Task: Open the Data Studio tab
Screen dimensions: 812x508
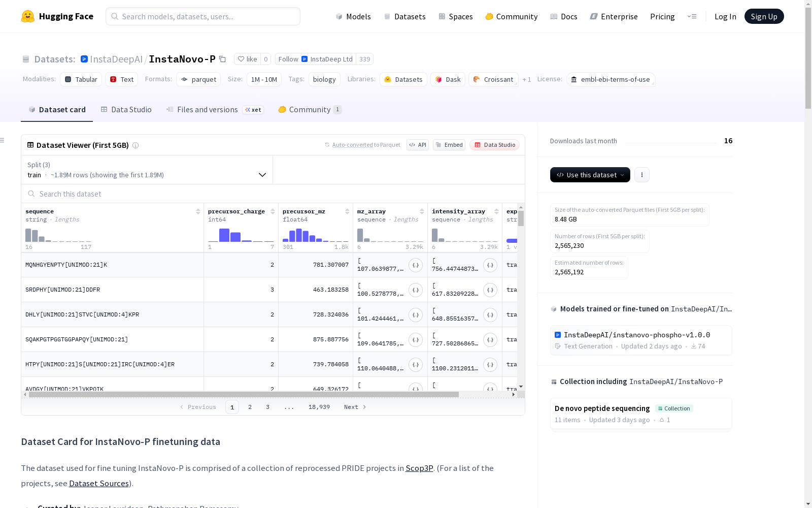Action: 126,110
